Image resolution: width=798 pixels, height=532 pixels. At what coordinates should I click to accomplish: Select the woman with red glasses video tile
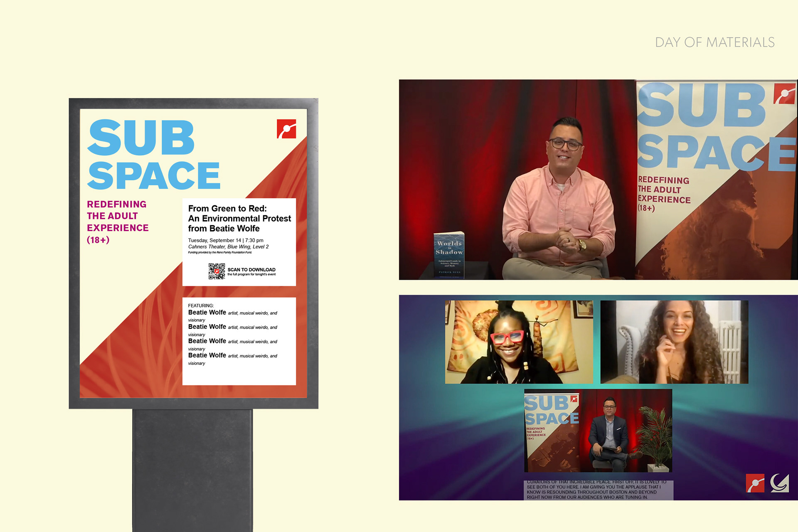(x=519, y=342)
